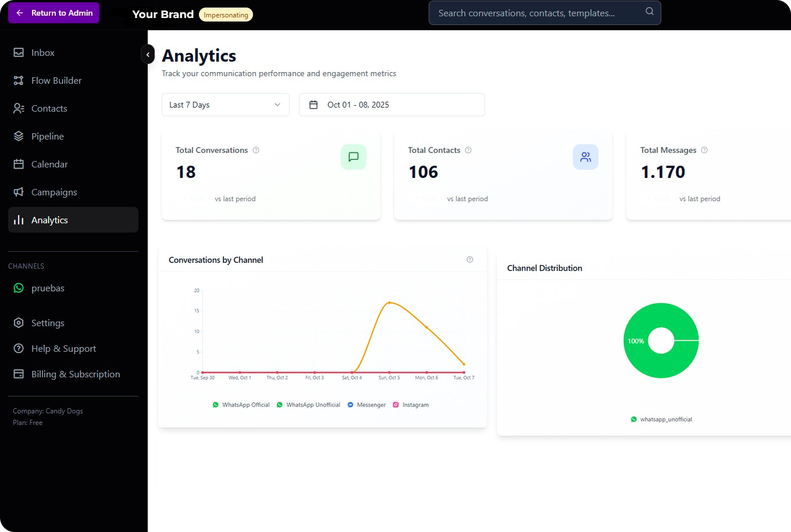791x532 pixels.
Task: Go to Campaigns in the sidebar
Action: coord(54,192)
